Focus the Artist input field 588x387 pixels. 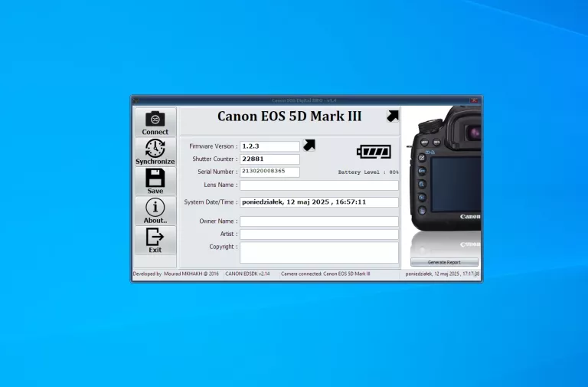(x=319, y=234)
